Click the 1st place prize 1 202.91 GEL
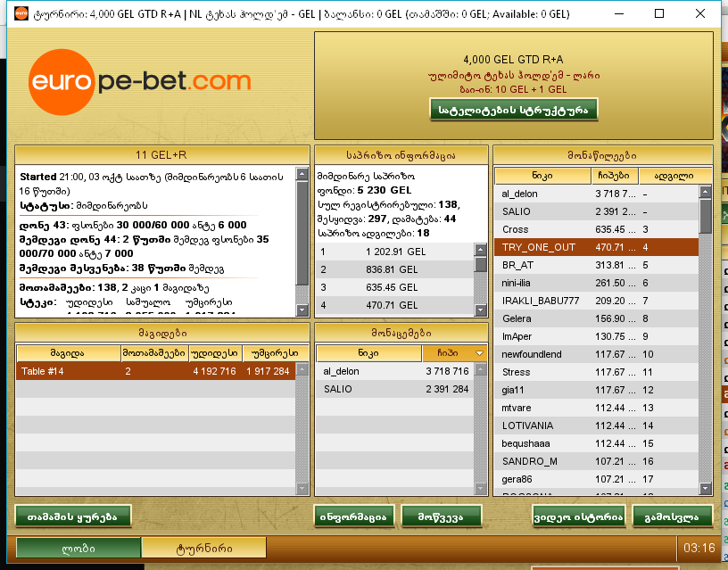728x570 pixels. click(x=395, y=252)
